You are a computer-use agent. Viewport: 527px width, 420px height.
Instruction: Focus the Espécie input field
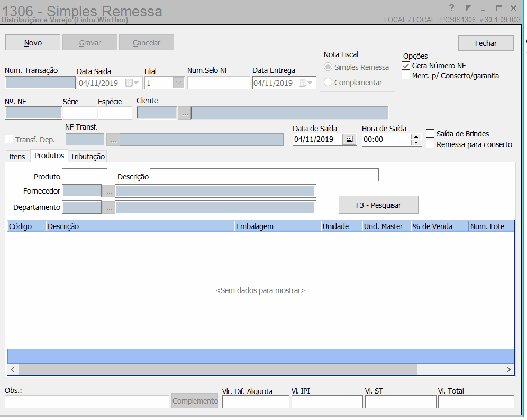[x=115, y=113]
